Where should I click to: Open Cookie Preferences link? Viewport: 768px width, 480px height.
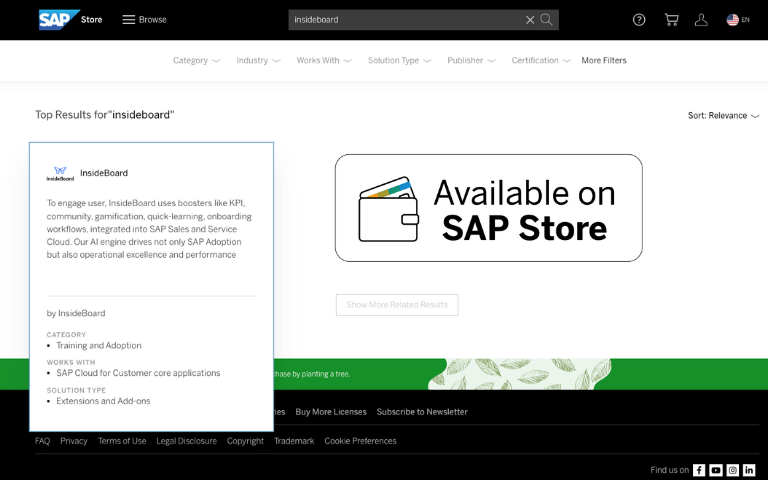pyautogui.click(x=360, y=441)
